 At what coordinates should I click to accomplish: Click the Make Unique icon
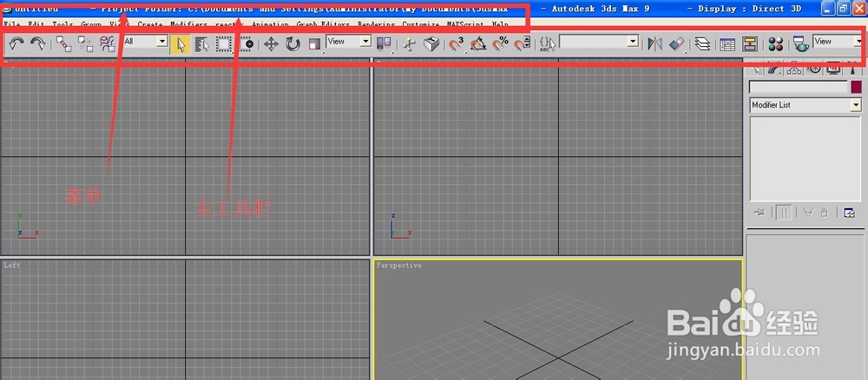[x=807, y=213]
